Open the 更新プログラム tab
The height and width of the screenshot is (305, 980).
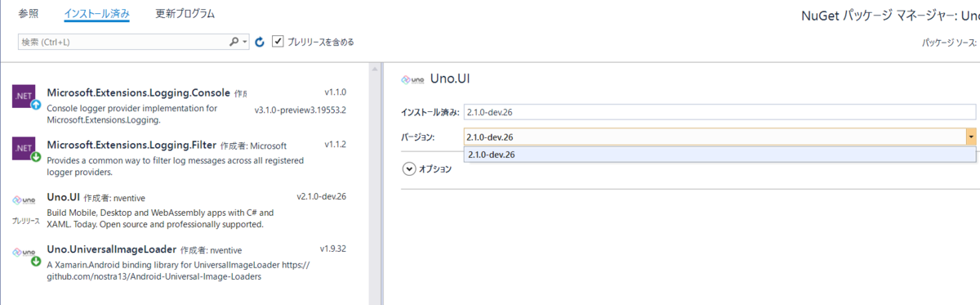(x=185, y=14)
